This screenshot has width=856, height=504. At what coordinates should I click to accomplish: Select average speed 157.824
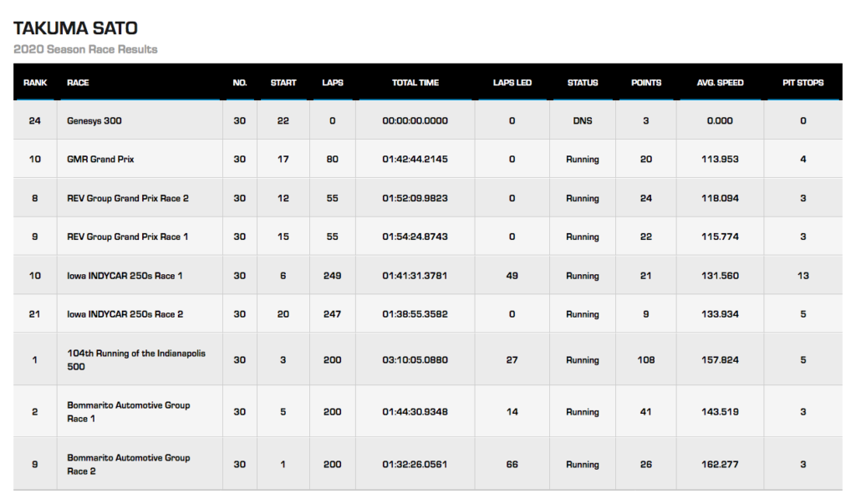click(x=720, y=360)
